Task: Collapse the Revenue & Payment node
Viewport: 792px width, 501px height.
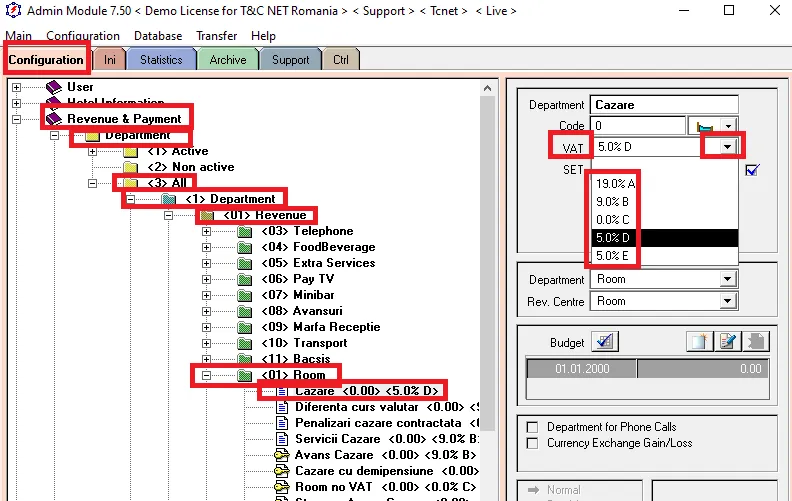Action: (x=16, y=119)
